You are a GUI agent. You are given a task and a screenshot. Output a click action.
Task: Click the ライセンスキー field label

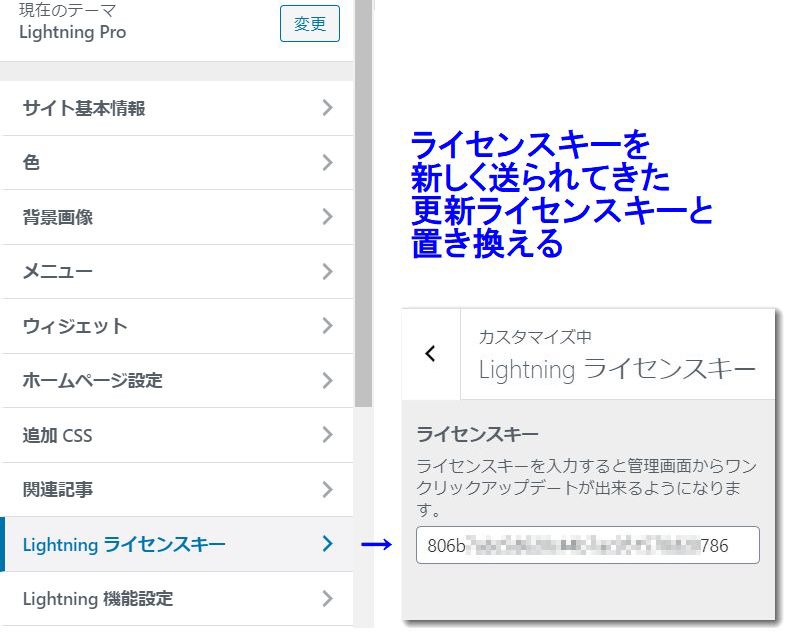pyautogui.click(x=477, y=434)
